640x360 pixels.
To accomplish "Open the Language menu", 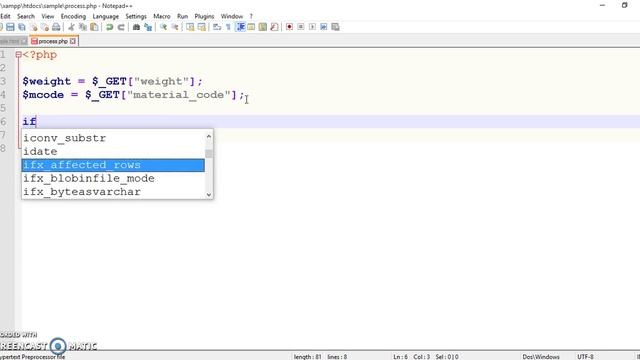I will tap(106, 16).
